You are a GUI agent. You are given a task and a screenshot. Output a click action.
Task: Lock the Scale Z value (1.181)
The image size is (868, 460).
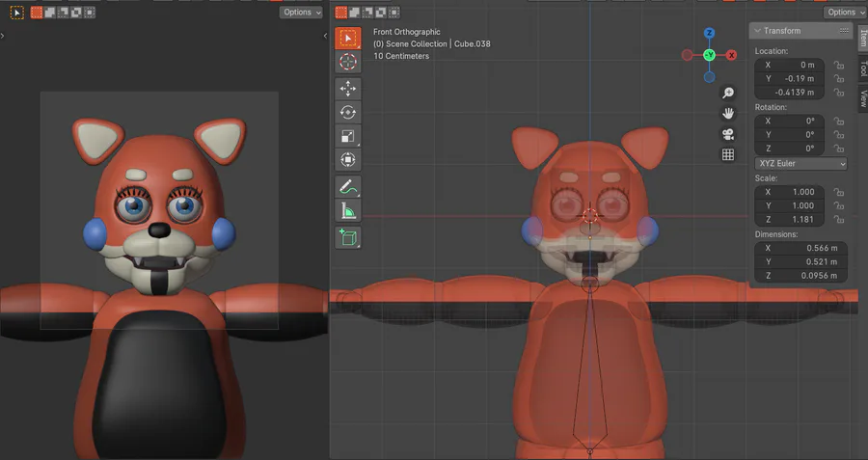(x=839, y=220)
